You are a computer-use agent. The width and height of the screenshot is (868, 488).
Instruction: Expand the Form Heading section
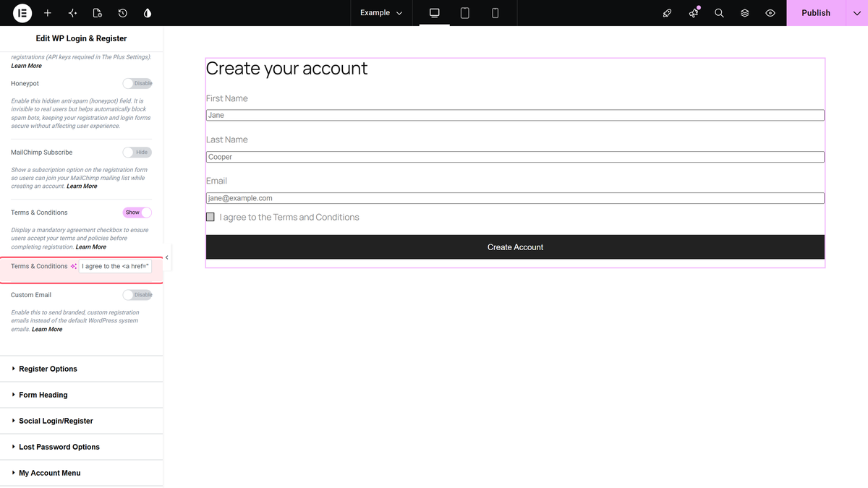[x=82, y=395]
